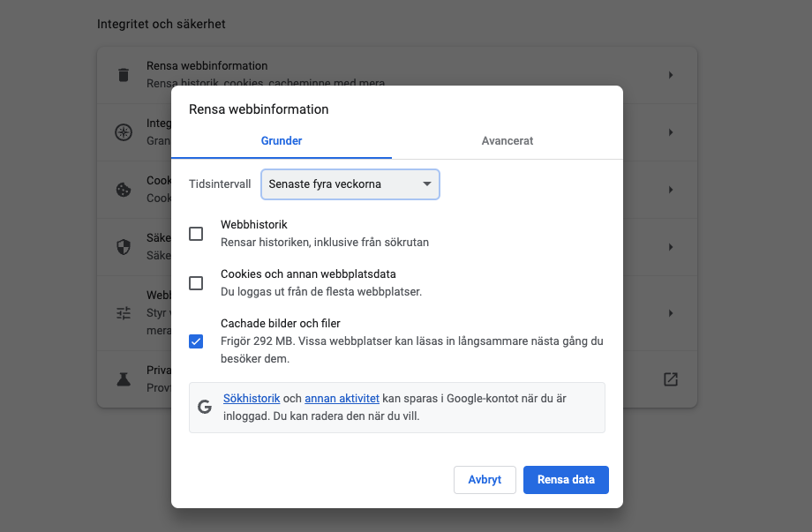
Task: Open the Sökhistorik link
Action: [252, 399]
